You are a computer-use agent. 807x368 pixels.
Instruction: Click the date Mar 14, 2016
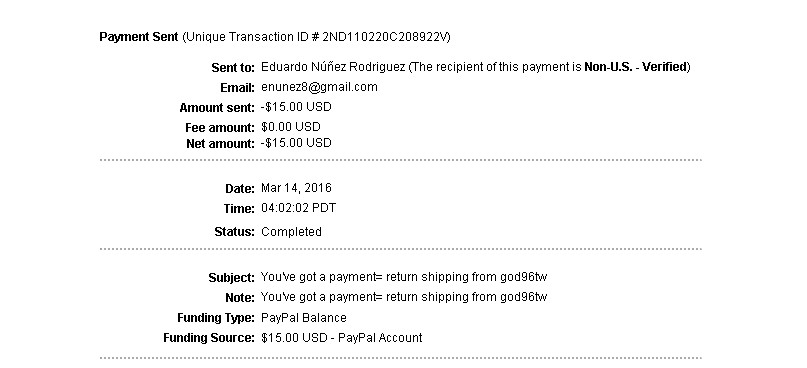click(x=296, y=188)
